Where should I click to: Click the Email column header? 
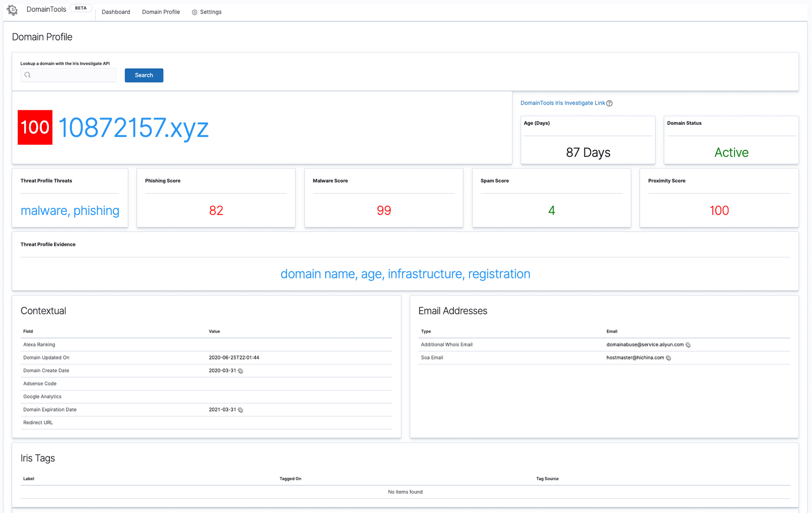(612, 332)
